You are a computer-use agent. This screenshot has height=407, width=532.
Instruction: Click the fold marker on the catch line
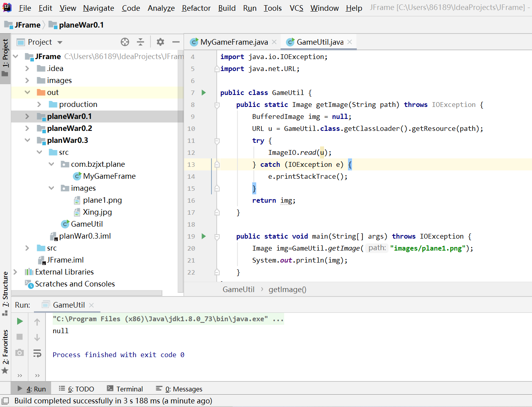coord(217,164)
